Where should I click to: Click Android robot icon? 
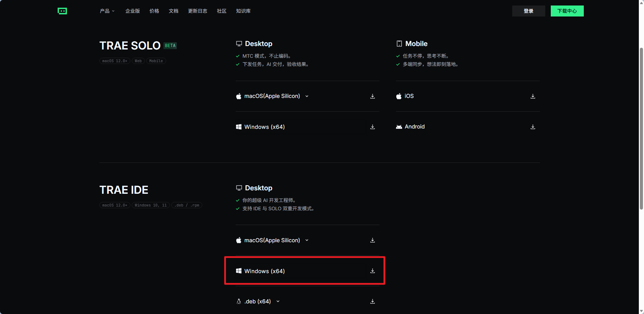pyautogui.click(x=399, y=127)
